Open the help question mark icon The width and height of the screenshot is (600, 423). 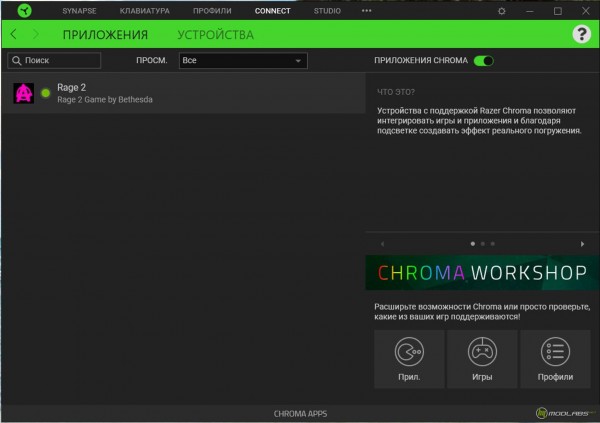click(582, 34)
